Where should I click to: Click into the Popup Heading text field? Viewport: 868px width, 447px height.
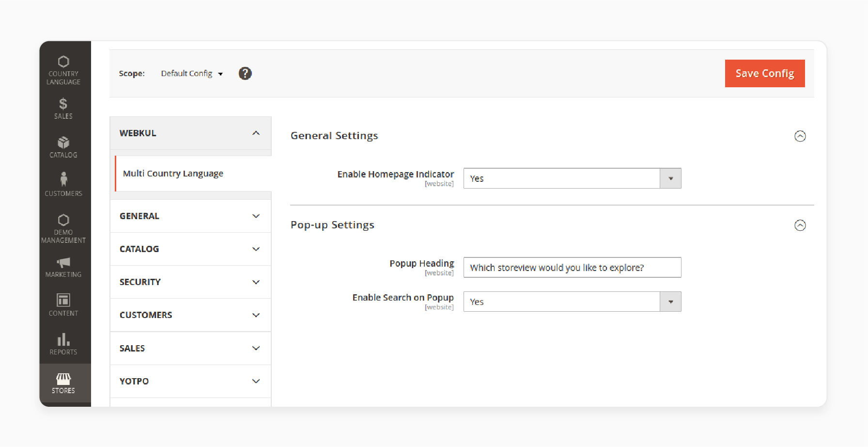click(x=573, y=267)
